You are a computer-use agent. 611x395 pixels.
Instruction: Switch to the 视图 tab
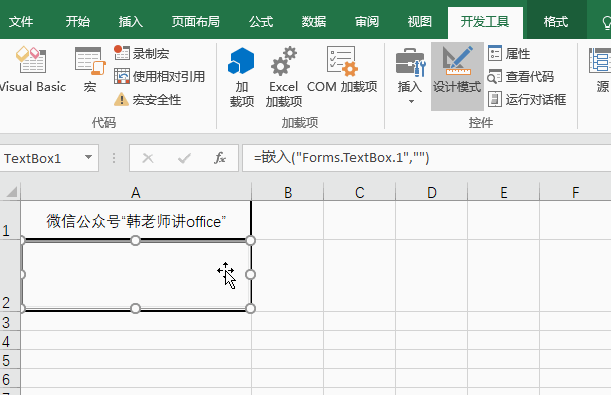coord(420,21)
